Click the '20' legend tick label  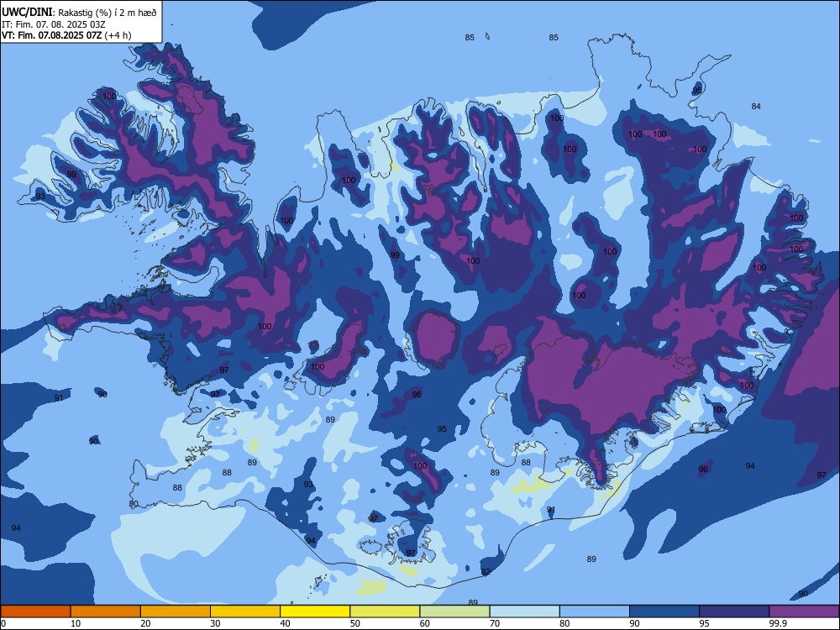145,623
